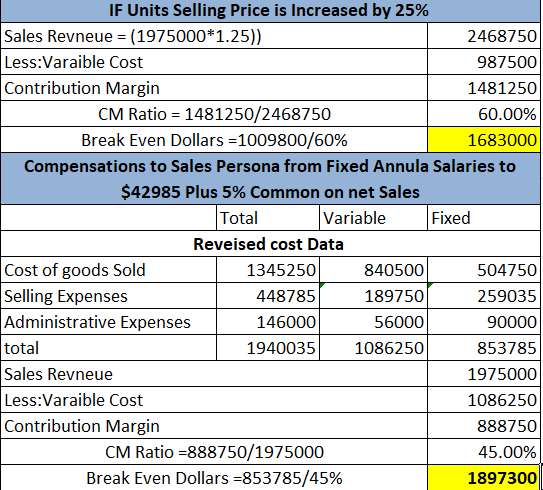
Task: Select fixed cost value 504750
Action: pos(484,270)
